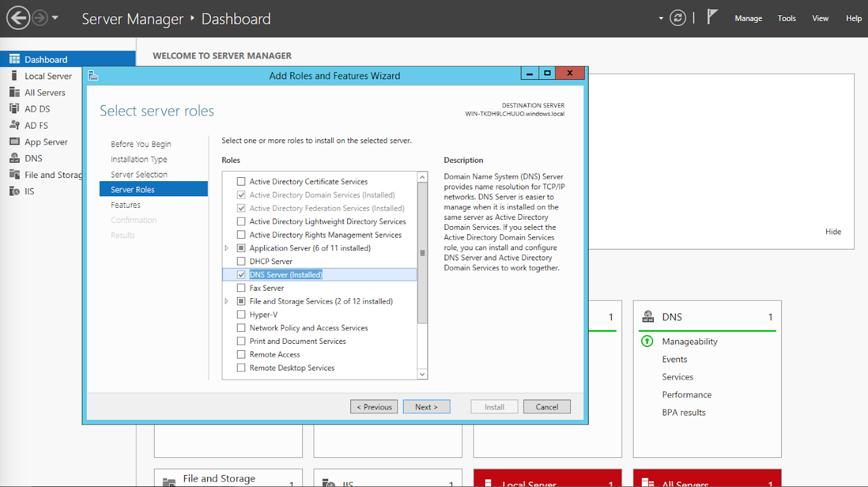Select App Server icon in sidebar

point(15,142)
